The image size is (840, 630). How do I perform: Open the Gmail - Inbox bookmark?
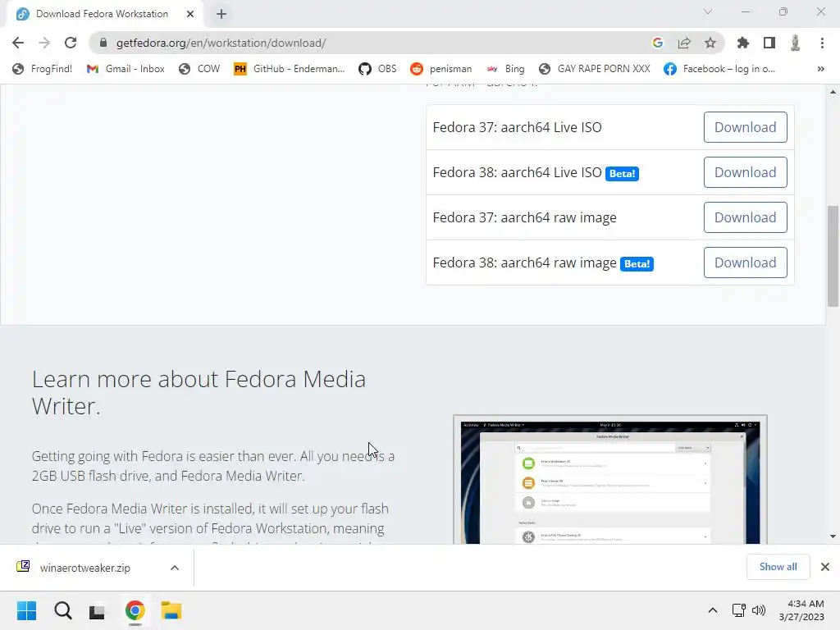(x=126, y=69)
